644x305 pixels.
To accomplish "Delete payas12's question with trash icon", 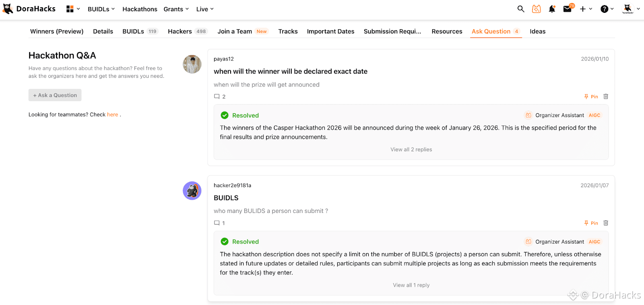I will click(x=606, y=96).
